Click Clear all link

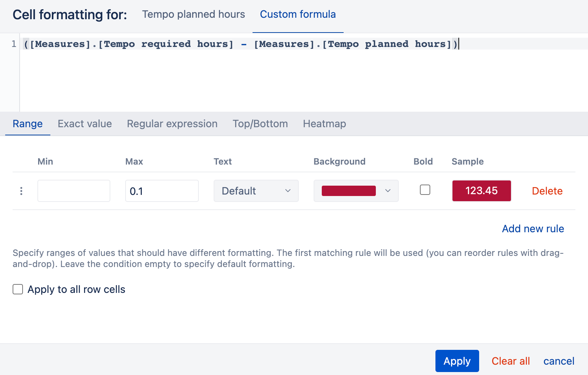coord(511,361)
